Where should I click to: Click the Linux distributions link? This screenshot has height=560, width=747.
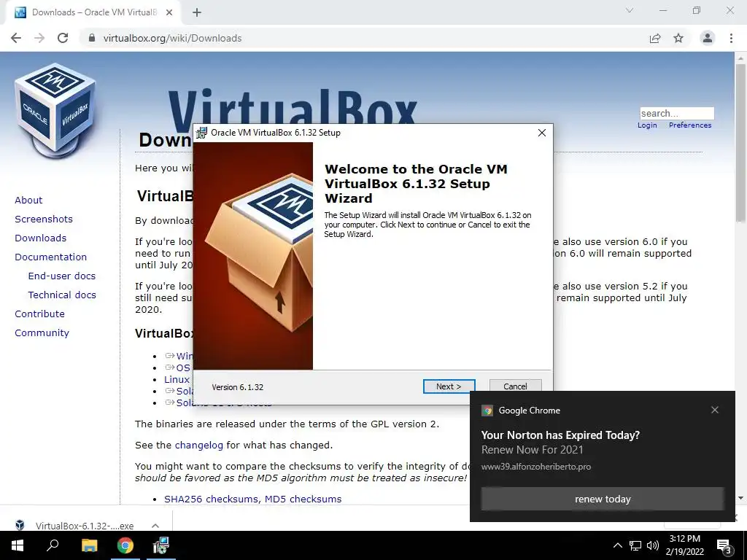click(x=177, y=379)
